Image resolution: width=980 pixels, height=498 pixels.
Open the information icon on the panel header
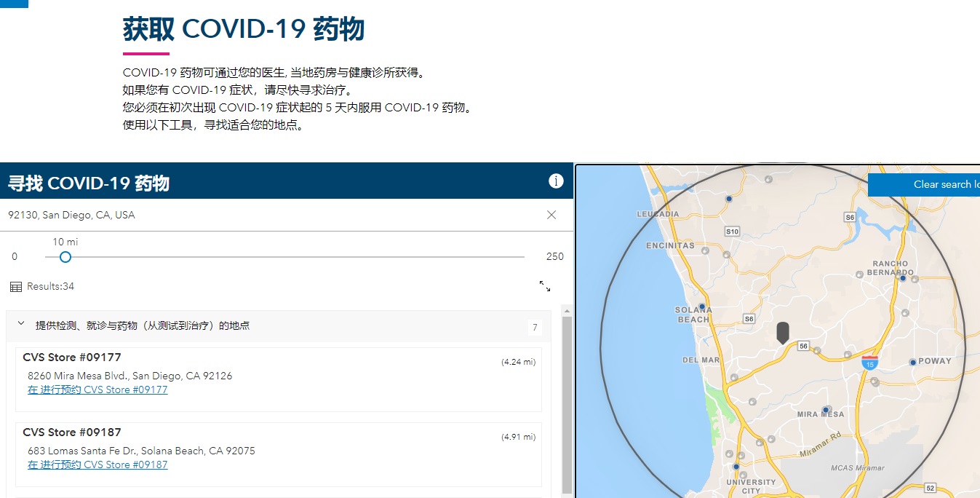557,181
